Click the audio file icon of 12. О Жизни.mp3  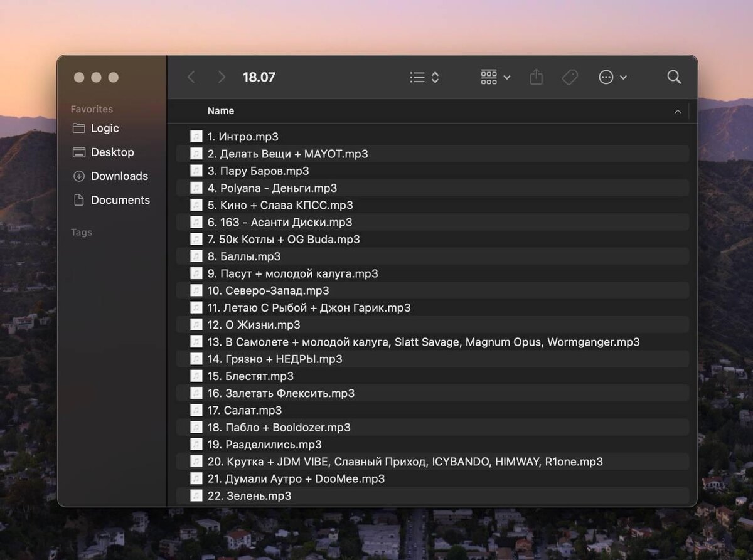pyautogui.click(x=196, y=325)
